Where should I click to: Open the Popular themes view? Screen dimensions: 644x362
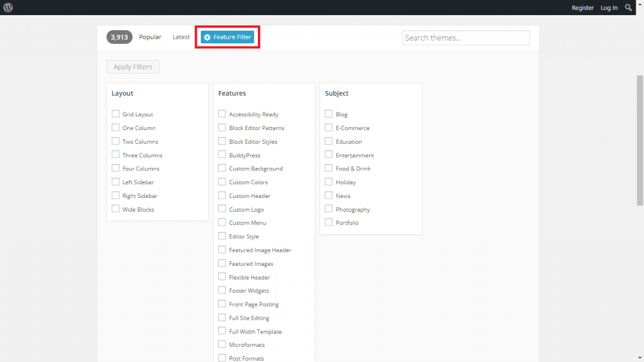[150, 37]
